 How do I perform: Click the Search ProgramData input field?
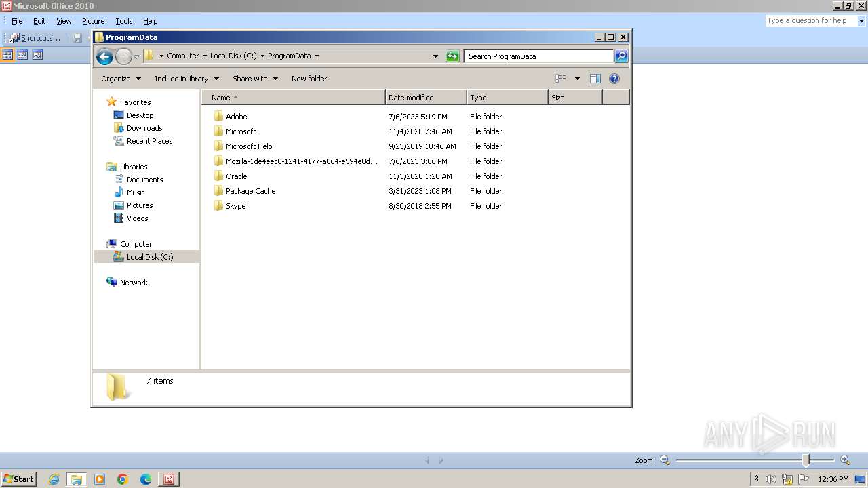[x=539, y=56]
